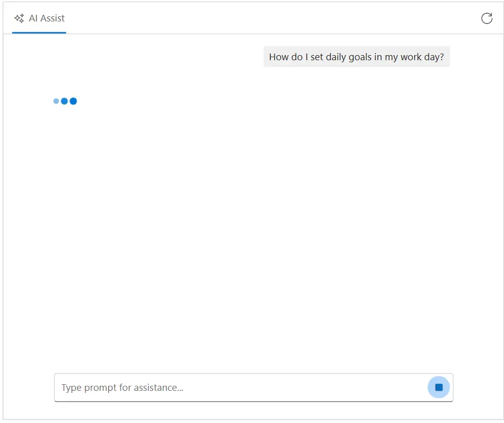Viewport: 504px width, 423px height.
Task: Stop the response with the blue square button
Action: pos(438,387)
